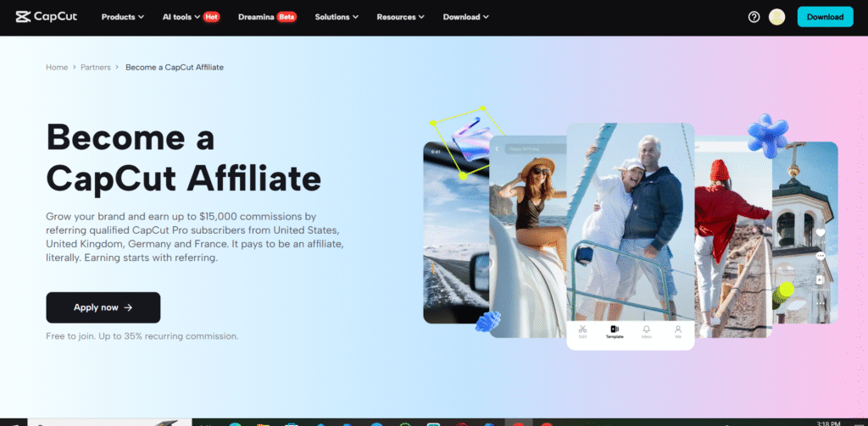Expand the Solutions dropdown
The width and height of the screenshot is (868, 426).
(x=337, y=17)
